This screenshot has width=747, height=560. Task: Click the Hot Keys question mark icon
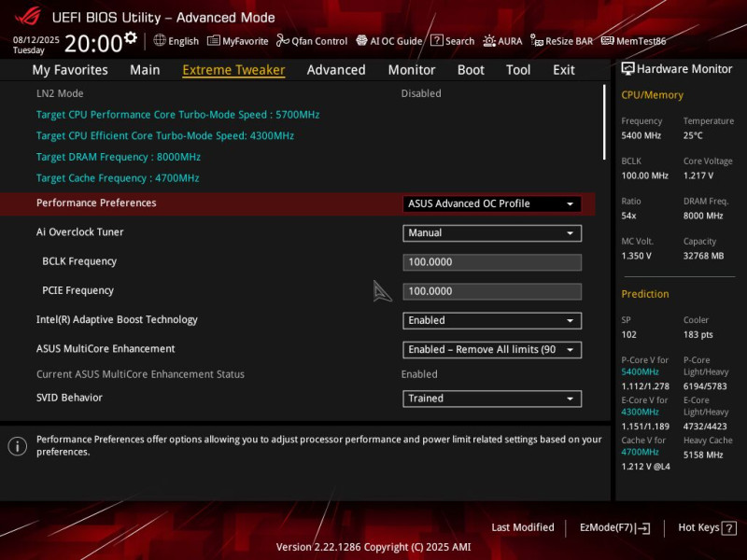pos(729,528)
